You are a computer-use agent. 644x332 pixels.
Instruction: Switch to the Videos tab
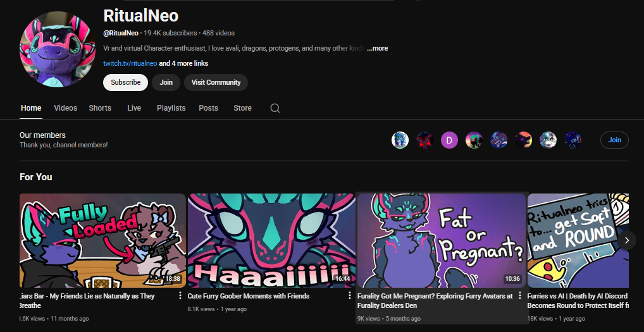(66, 108)
